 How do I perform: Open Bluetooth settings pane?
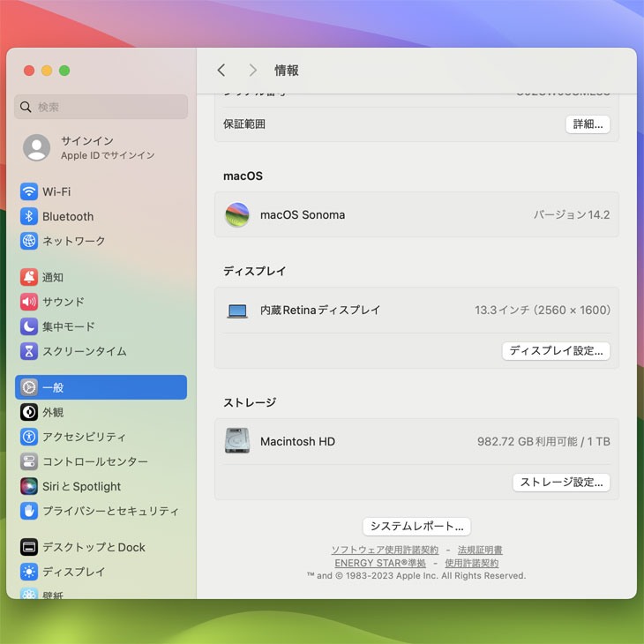click(x=101, y=216)
